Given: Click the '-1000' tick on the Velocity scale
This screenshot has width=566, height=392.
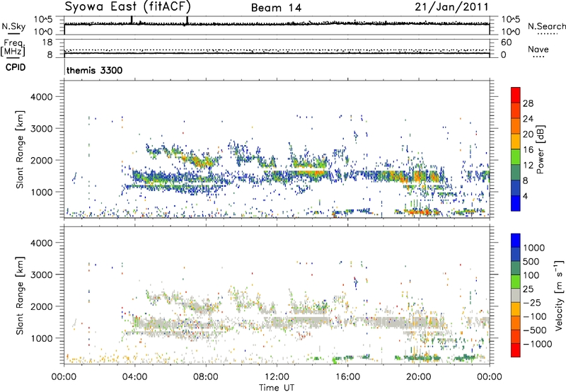Looking at the screenshot, I should [x=537, y=344].
